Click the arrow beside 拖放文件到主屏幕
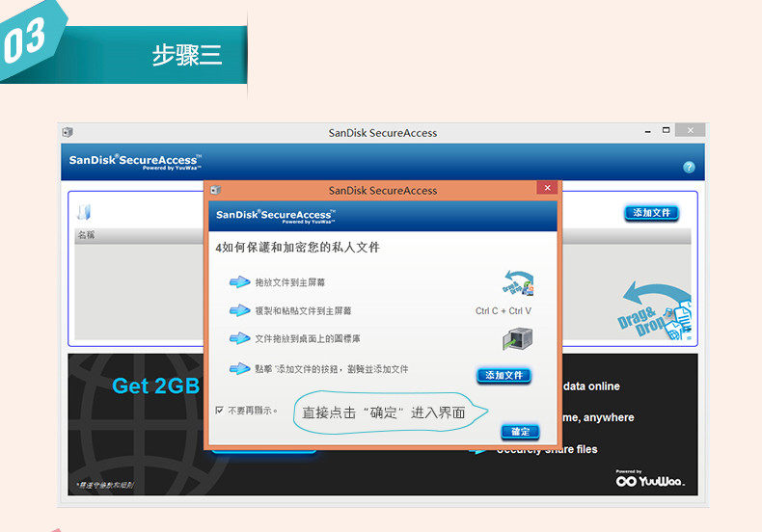Image resolution: width=762 pixels, height=532 pixels. pyautogui.click(x=239, y=282)
